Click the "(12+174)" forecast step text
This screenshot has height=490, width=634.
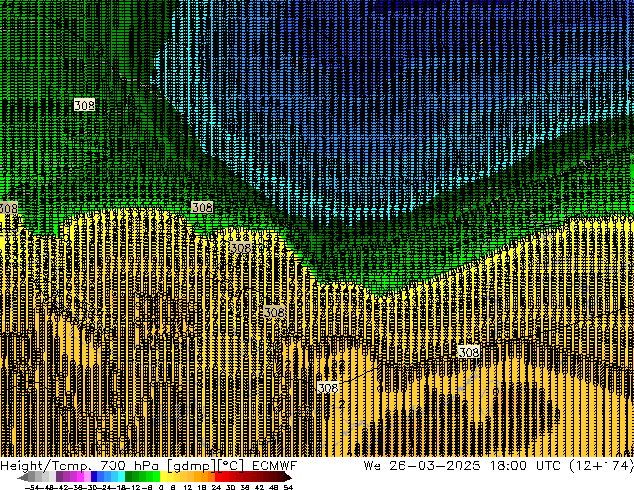[602, 466]
